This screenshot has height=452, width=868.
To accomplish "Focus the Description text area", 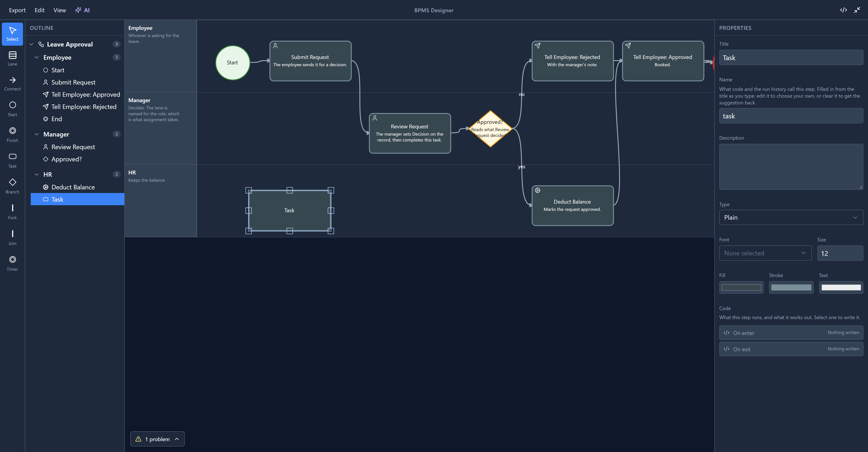I will (791, 167).
